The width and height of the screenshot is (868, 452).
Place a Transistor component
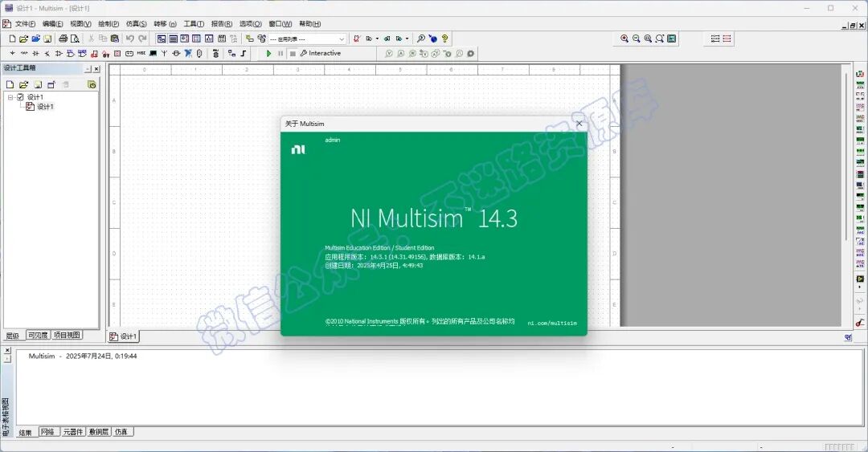click(47, 54)
